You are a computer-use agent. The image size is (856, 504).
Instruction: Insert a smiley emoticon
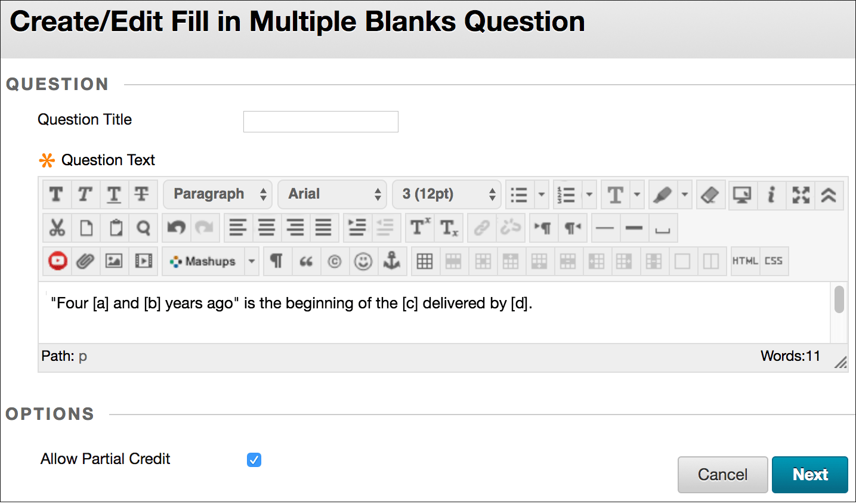[x=363, y=261]
